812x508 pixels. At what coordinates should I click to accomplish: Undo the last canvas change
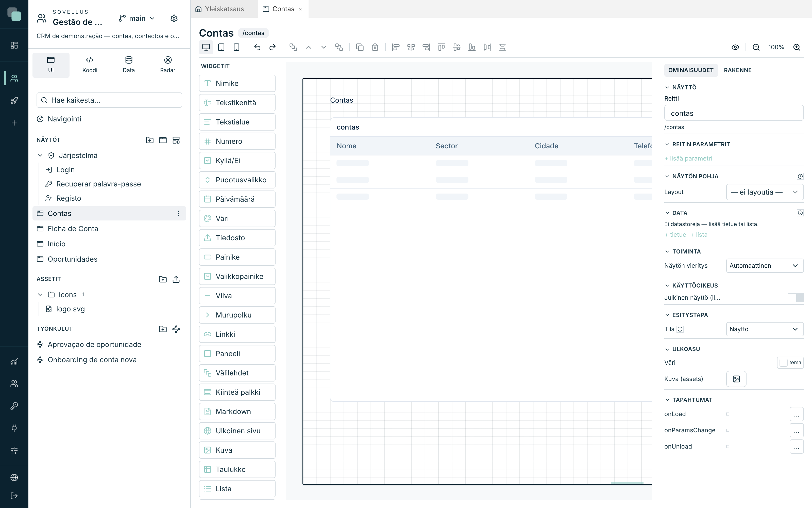pos(257,47)
